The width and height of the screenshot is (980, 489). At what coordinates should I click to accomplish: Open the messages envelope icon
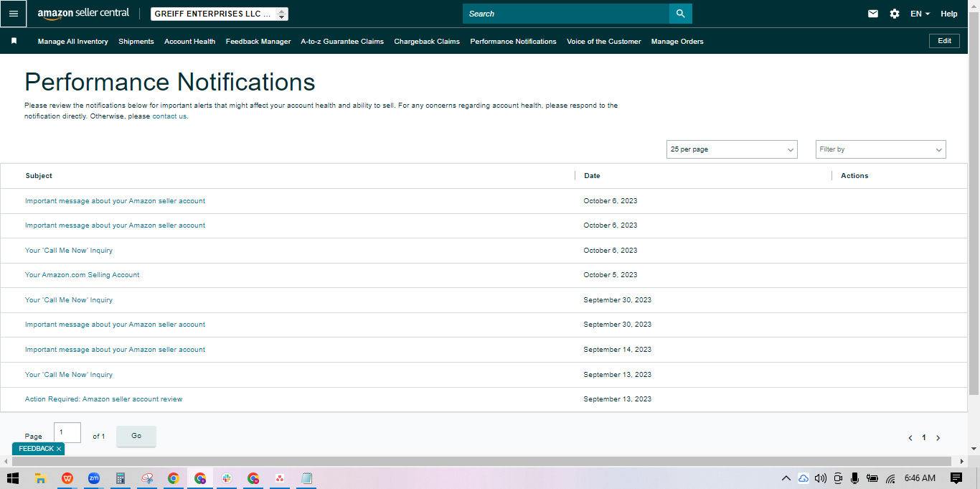point(873,14)
